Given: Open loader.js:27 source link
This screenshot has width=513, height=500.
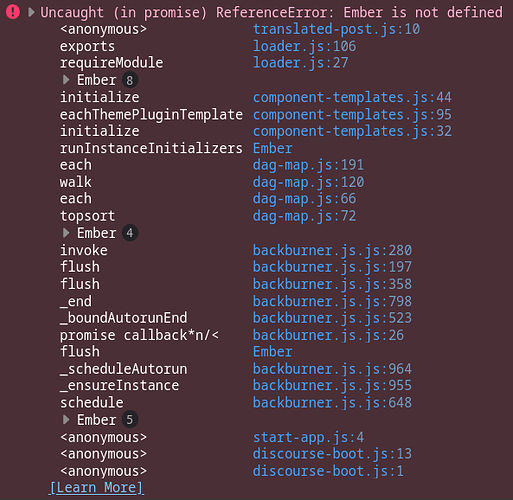Looking at the screenshot, I should [x=300, y=63].
